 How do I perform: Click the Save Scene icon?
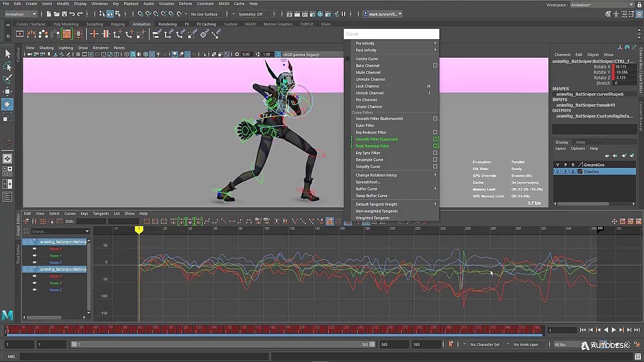click(64, 14)
